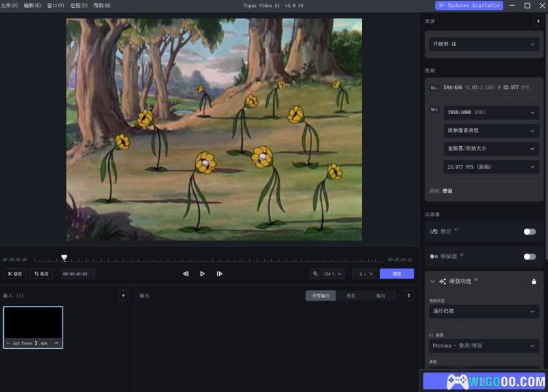This screenshot has height=392, width=548.
Task: Click the timeline playhead marker
Action: pyautogui.click(x=64, y=258)
